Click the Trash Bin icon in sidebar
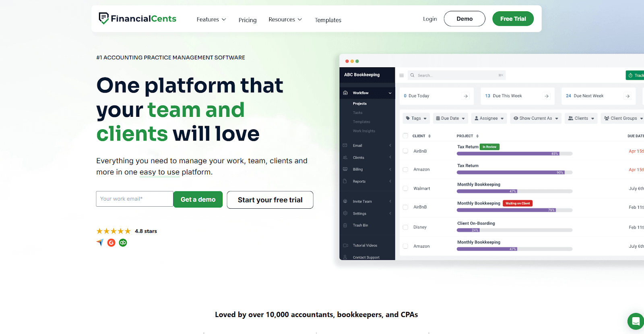 [345, 225]
